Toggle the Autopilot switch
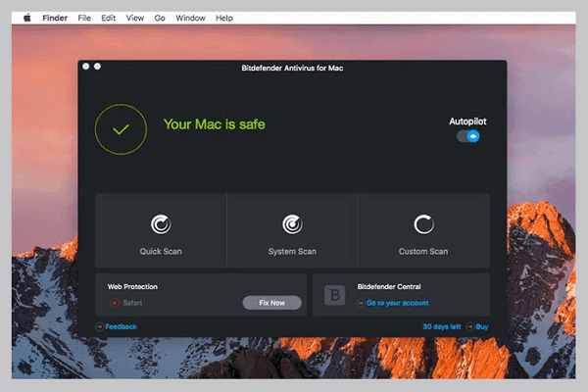The image size is (588, 392). pyautogui.click(x=467, y=136)
